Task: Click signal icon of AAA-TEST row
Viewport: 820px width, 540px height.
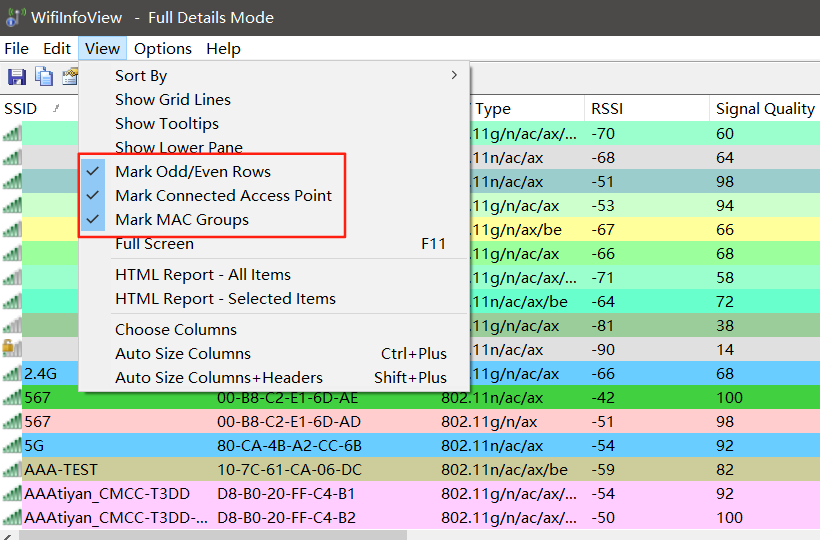Action: [12, 469]
